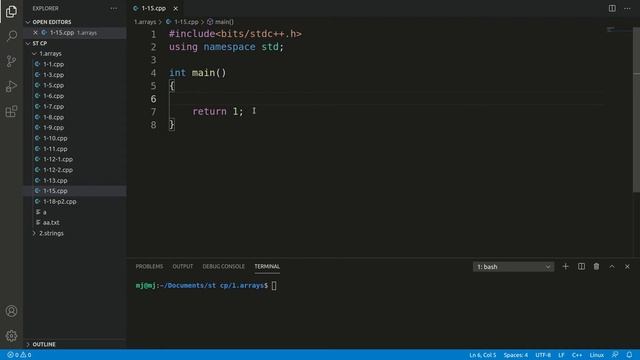The image size is (640, 360).
Task: Open file 1-9.cpp in explorer
Action: tap(53, 127)
